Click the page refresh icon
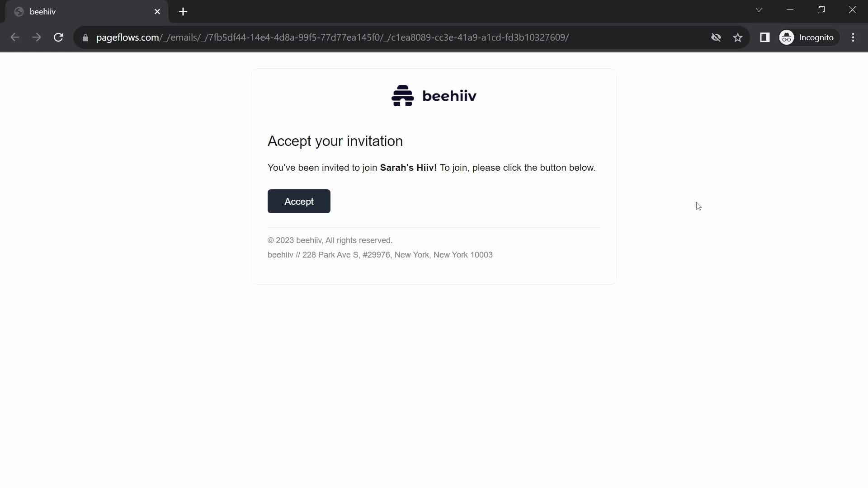Screen dimensions: 868x488 pyautogui.click(x=58, y=37)
